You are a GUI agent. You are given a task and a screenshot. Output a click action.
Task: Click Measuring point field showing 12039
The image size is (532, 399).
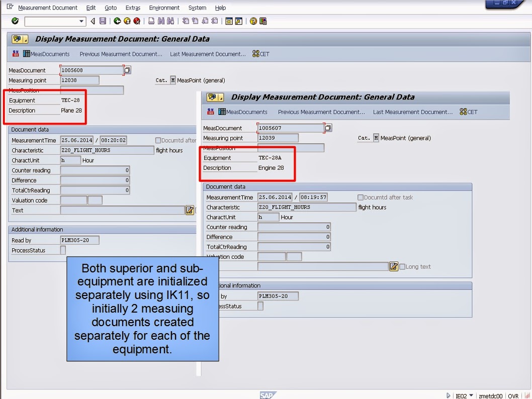[x=278, y=138]
